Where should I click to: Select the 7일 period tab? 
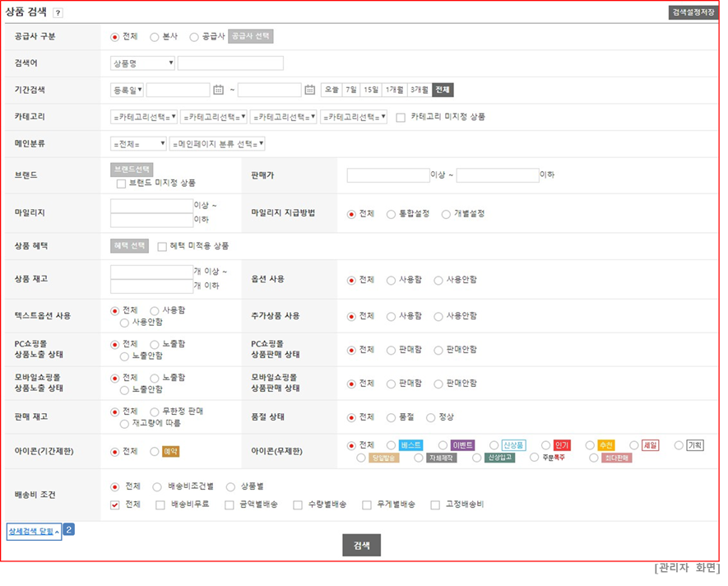(351, 90)
